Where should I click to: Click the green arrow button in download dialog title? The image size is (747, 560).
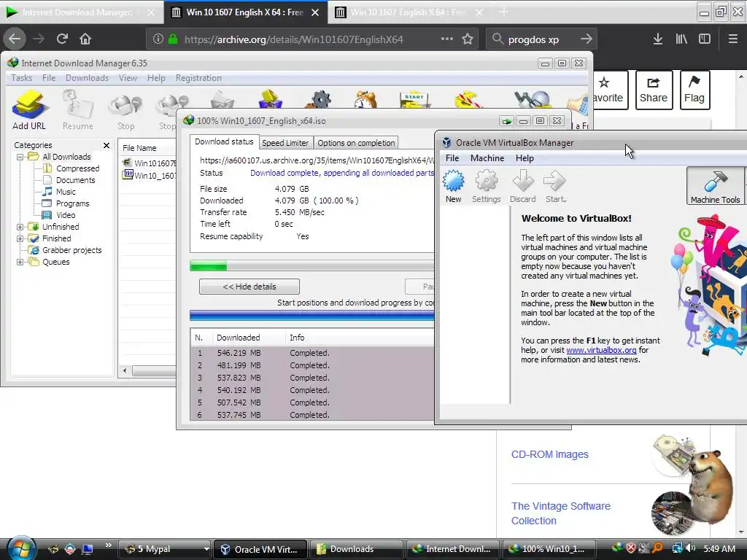point(506,122)
